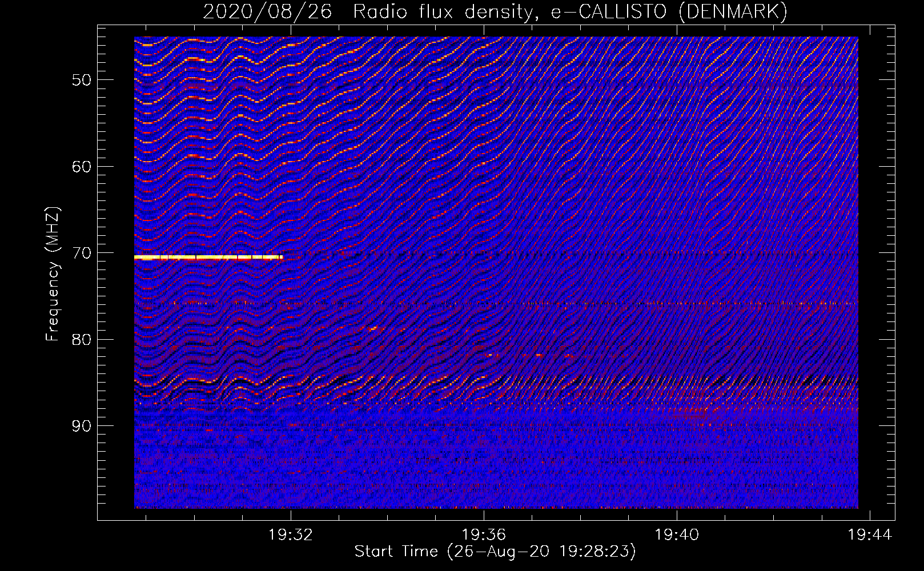Click the "Frequency (MHZ)" axis label
Screen dimensions: 924x571
(x=53, y=274)
